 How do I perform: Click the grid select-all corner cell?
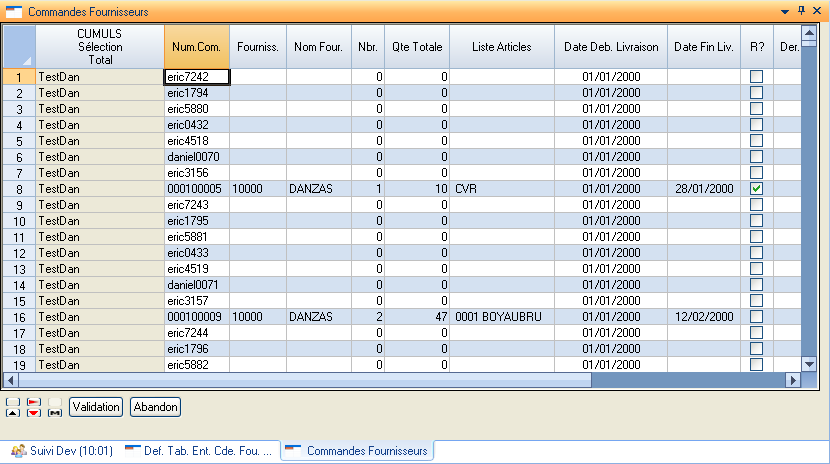(x=19, y=46)
